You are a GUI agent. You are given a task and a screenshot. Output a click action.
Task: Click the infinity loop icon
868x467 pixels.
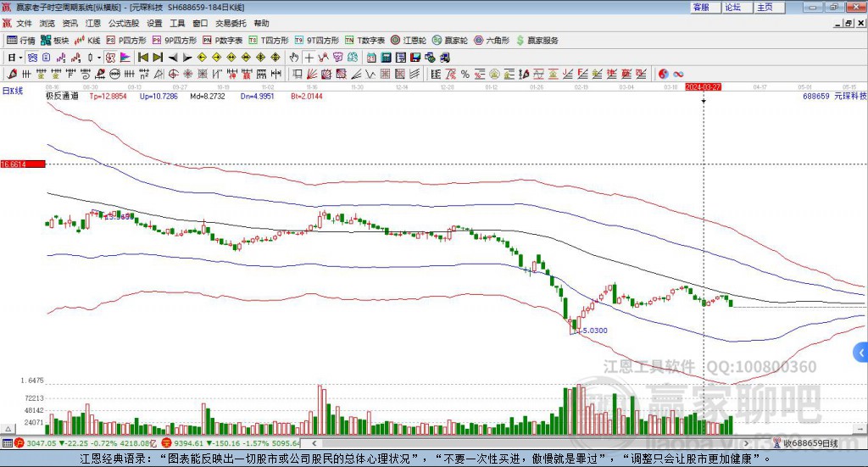coord(678,74)
